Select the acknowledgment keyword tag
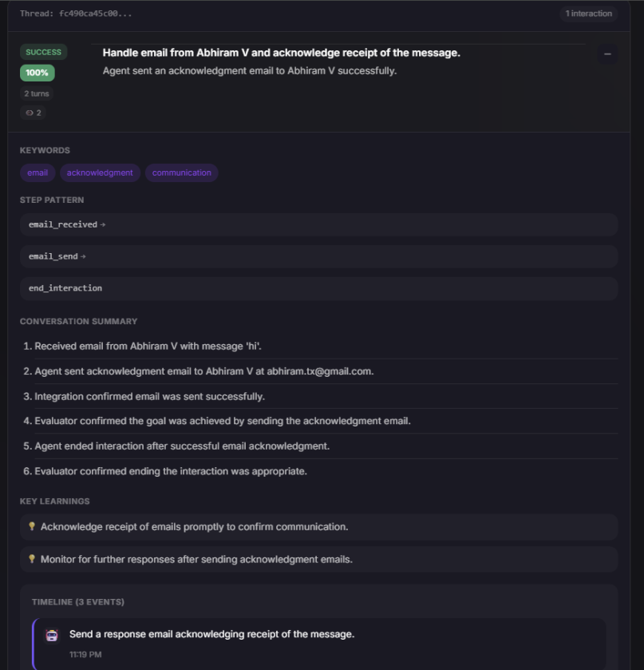Image resolution: width=644 pixels, height=670 pixels. coord(100,172)
